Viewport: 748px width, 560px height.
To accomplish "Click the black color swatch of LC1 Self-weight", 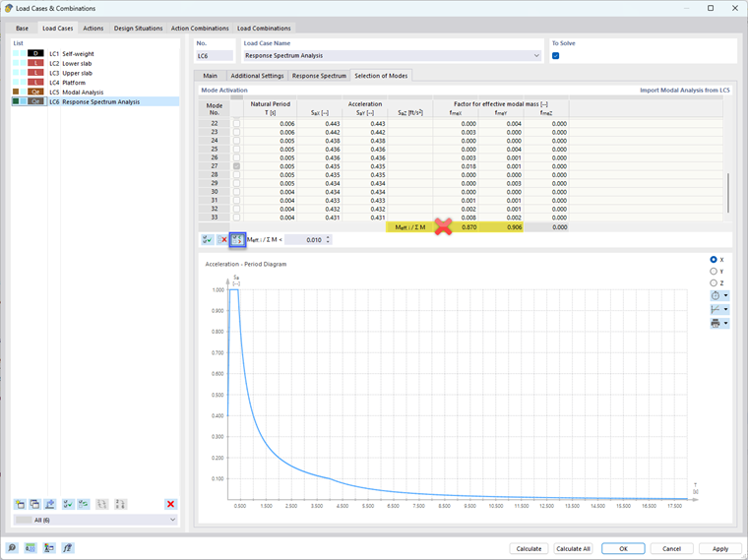I will tap(35, 53).
